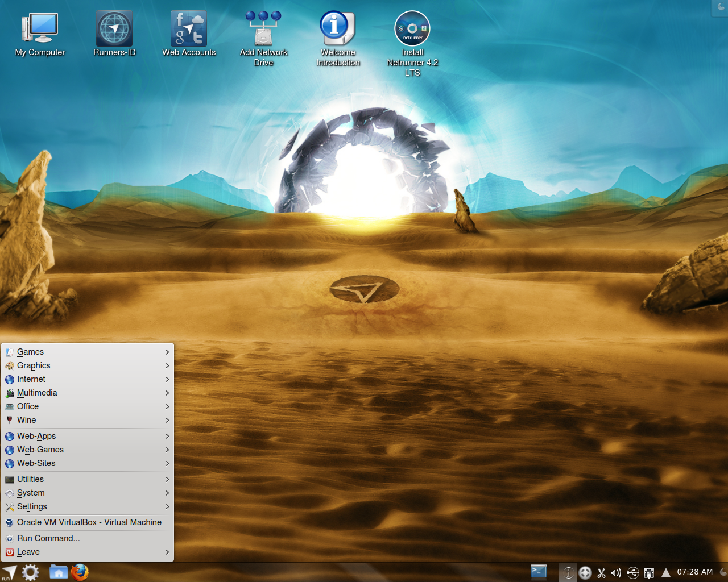This screenshot has height=582, width=728.
Task: Click the 07:28 AM clock
Action: click(x=695, y=572)
